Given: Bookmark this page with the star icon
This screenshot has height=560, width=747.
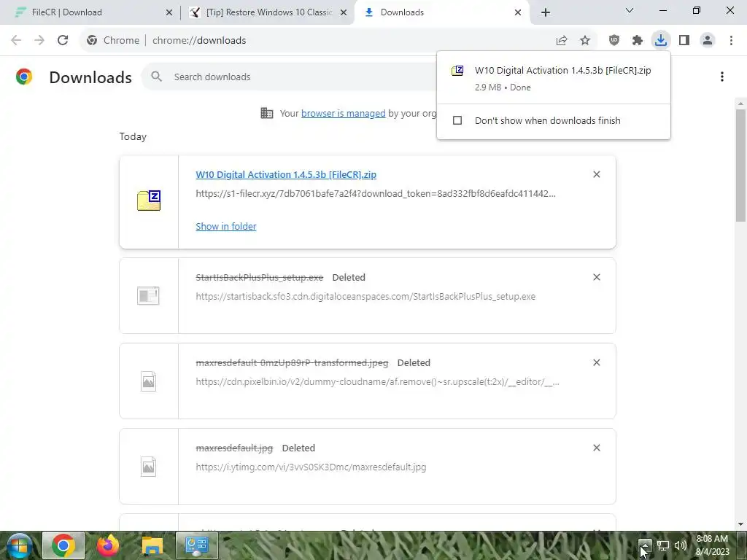Looking at the screenshot, I should click(585, 41).
